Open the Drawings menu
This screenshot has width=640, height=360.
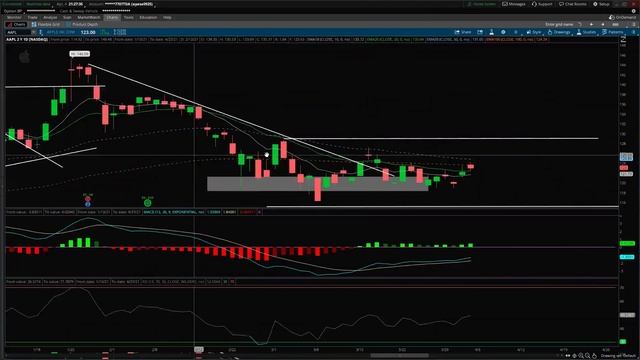(x=559, y=32)
